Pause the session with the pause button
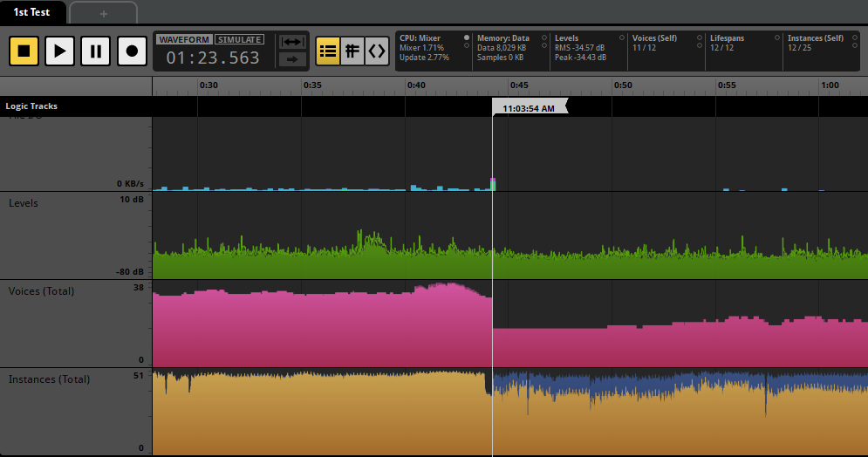Screen dimensions: 868x457 click(x=96, y=51)
